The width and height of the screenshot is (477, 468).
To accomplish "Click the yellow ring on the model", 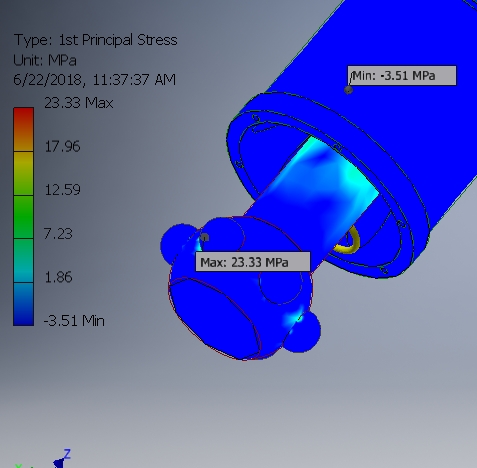I will [x=348, y=241].
